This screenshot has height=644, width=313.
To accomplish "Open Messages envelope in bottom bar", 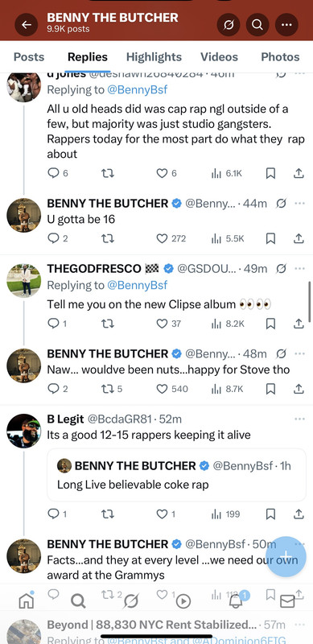I will (x=287, y=601).
